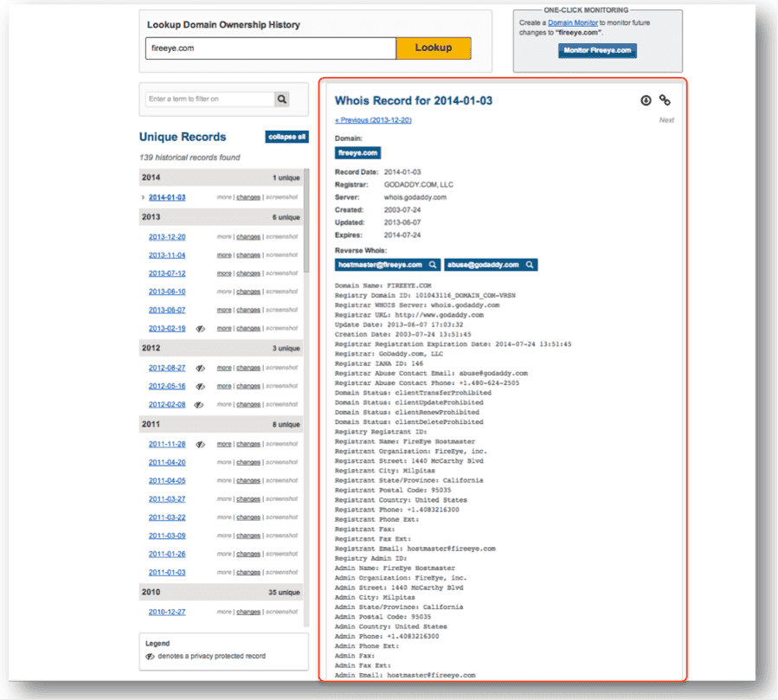Viewport: 778px width, 700px height.
Task: Search reverse whois for hostmaster@fireeye.com
Action: [387, 265]
